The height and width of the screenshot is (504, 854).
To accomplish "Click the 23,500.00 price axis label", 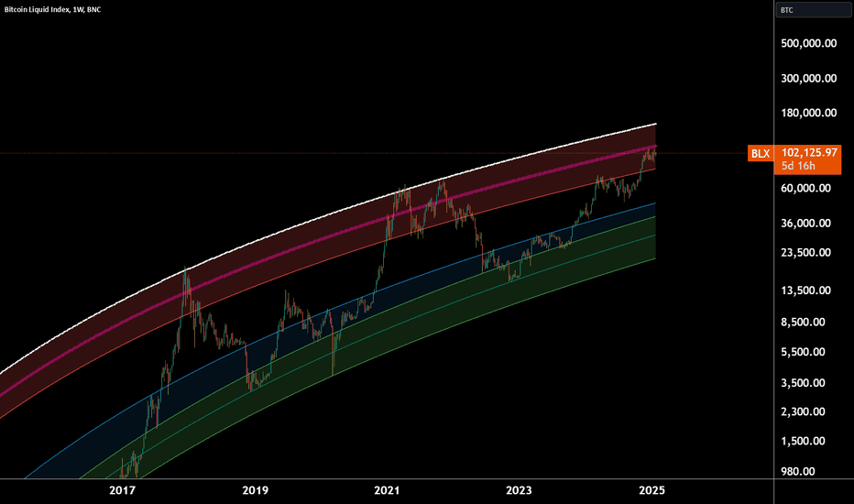I will coord(805,252).
